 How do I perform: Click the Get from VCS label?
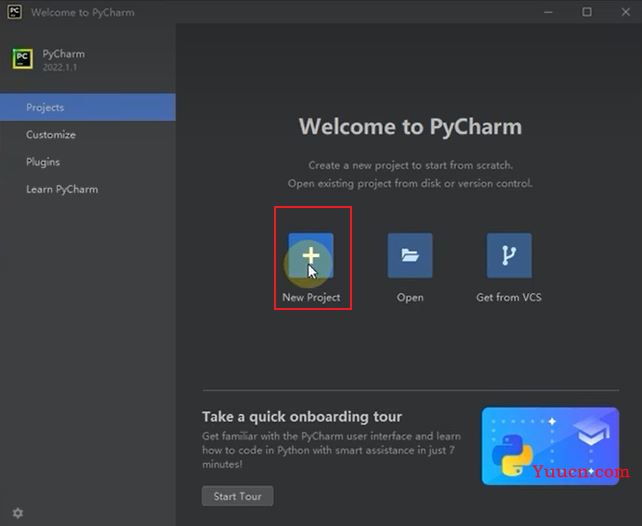[509, 297]
